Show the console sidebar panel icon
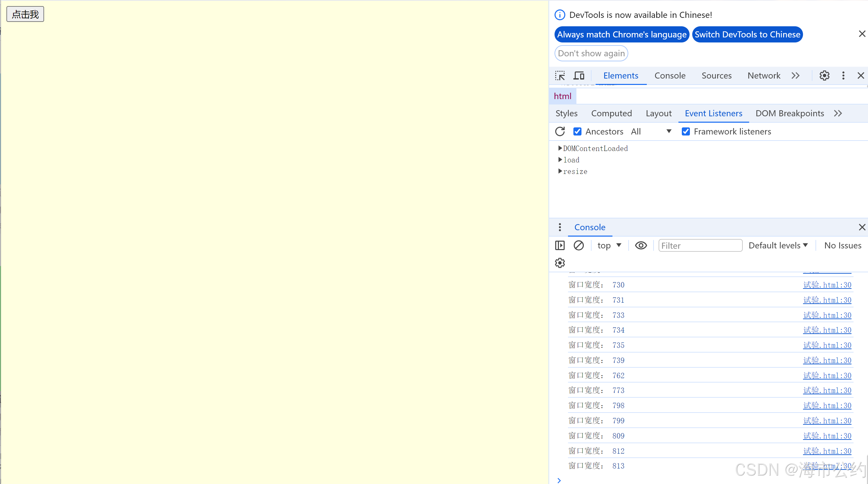 coord(560,246)
